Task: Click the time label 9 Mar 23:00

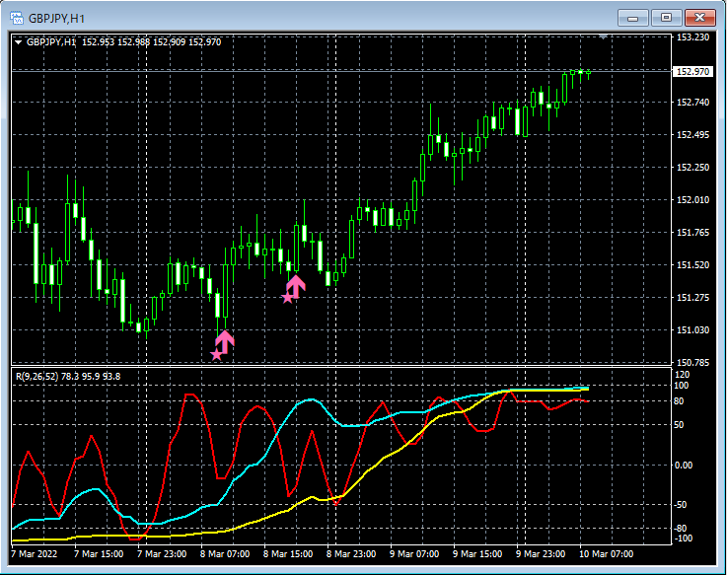Action: point(541,554)
